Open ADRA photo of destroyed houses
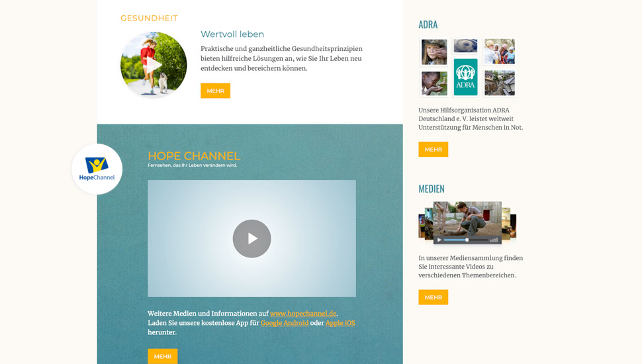The width and height of the screenshot is (642, 364). (x=499, y=83)
